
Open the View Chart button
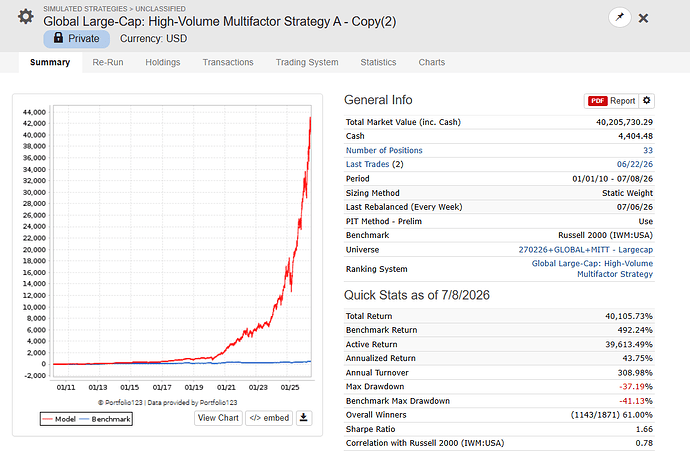218,418
